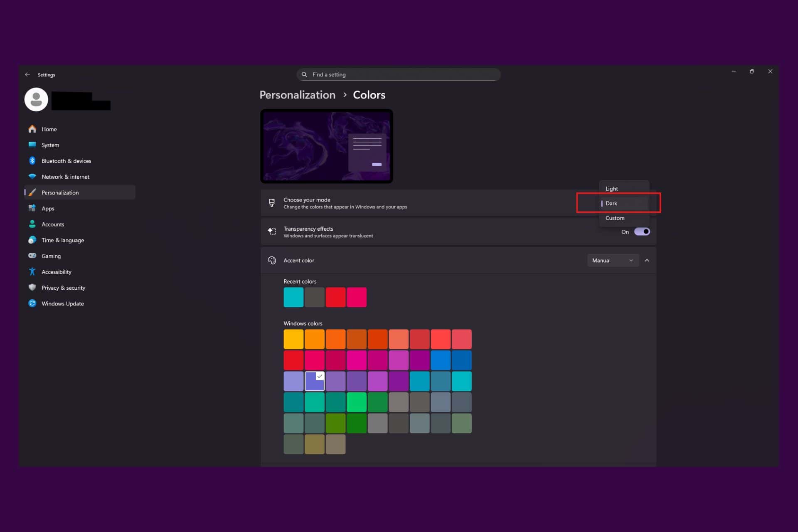Select the teal recent color swatch
Viewport: 798px width, 532px height.
click(293, 297)
